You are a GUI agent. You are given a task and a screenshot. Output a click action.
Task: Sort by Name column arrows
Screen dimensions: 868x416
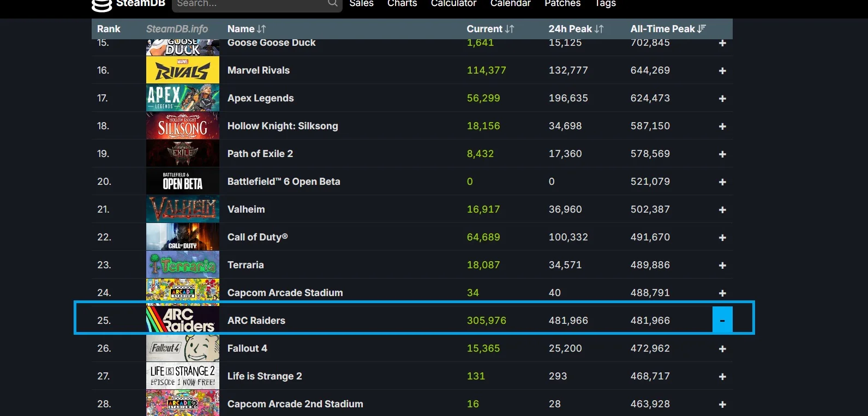(x=261, y=29)
